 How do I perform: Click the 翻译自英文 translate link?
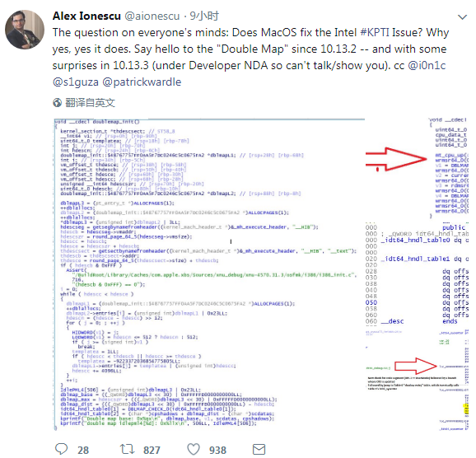[90, 103]
